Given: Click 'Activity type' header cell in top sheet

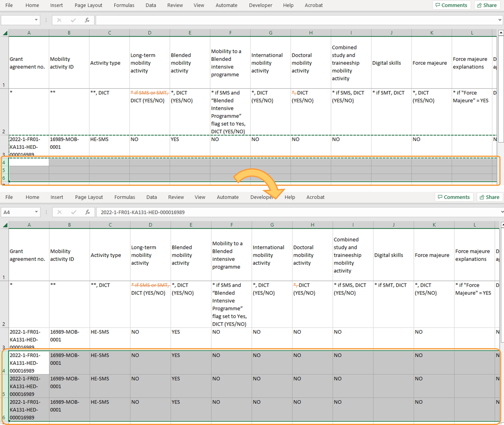Looking at the screenshot, I should pos(109,63).
